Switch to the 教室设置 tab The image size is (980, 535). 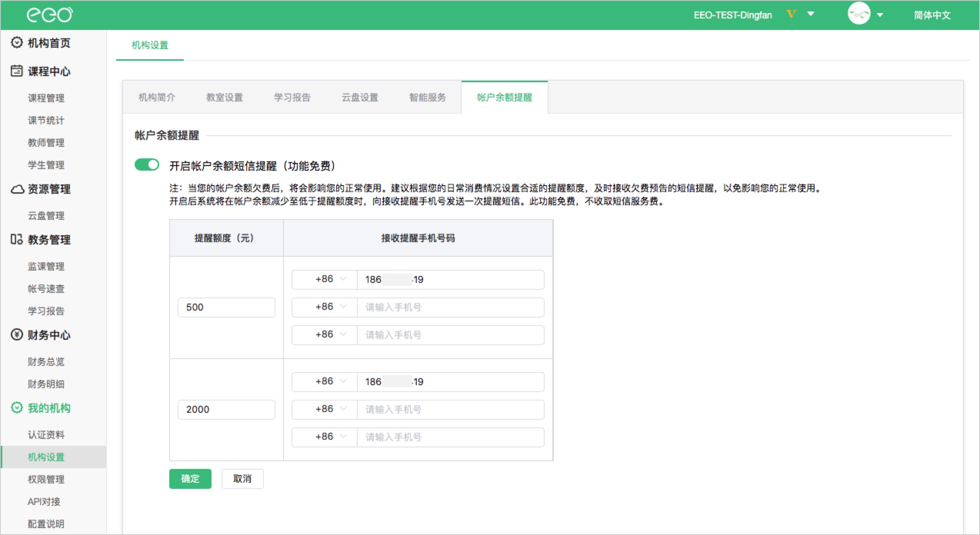[x=225, y=97]
